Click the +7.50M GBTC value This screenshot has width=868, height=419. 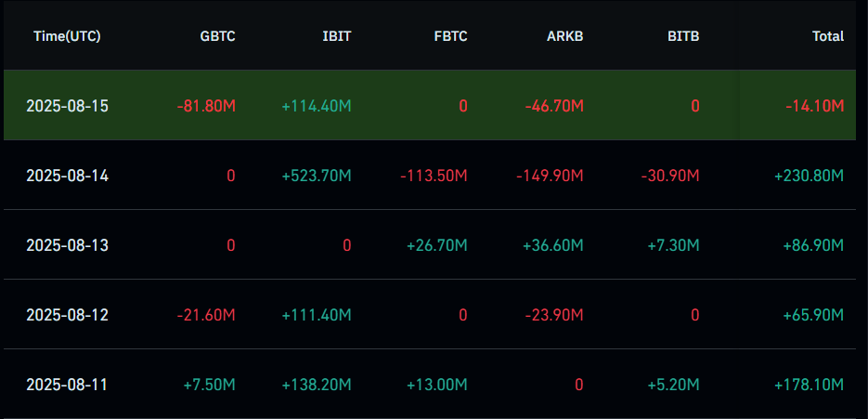click(x=209, y=385)
